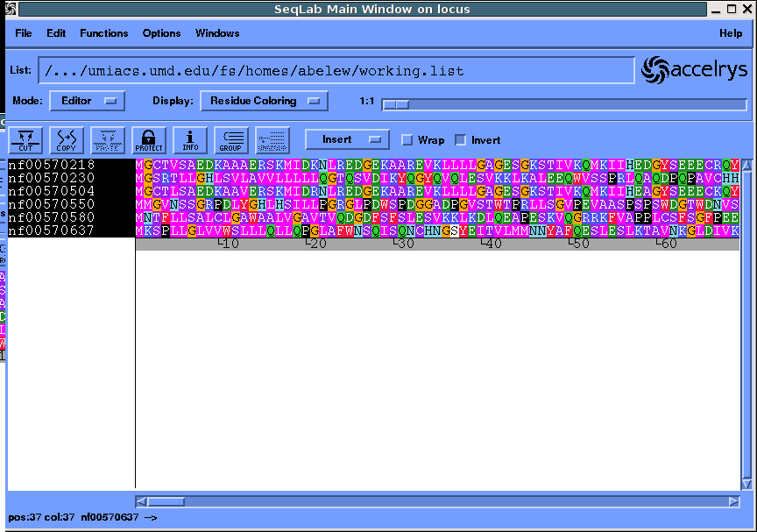Click the ruler mark labeled 10
The width and height of the screenshot is (757, 532).
(229, 244)
